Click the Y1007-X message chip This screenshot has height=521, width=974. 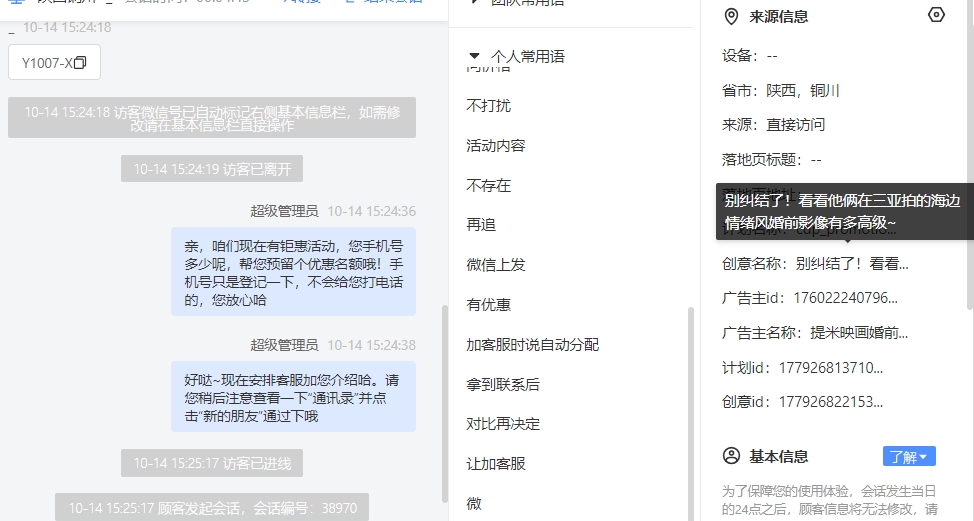click(x=54, y=62)
